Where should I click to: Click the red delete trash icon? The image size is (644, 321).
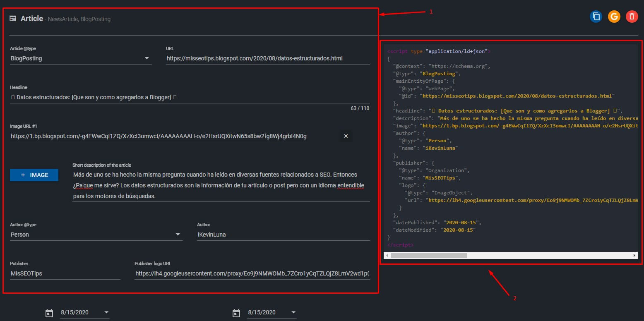click(x=632, y=17)
